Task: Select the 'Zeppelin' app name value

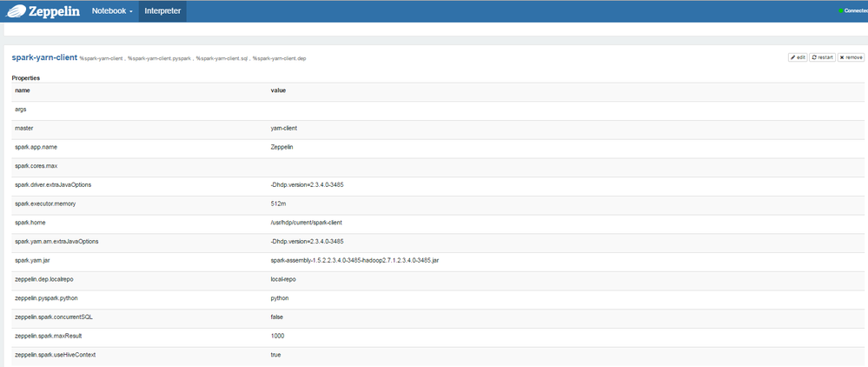Action: (x=282, y=147)
